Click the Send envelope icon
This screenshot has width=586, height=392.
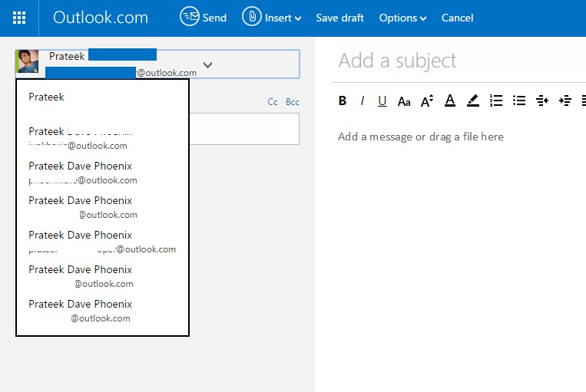coord(190,16)
